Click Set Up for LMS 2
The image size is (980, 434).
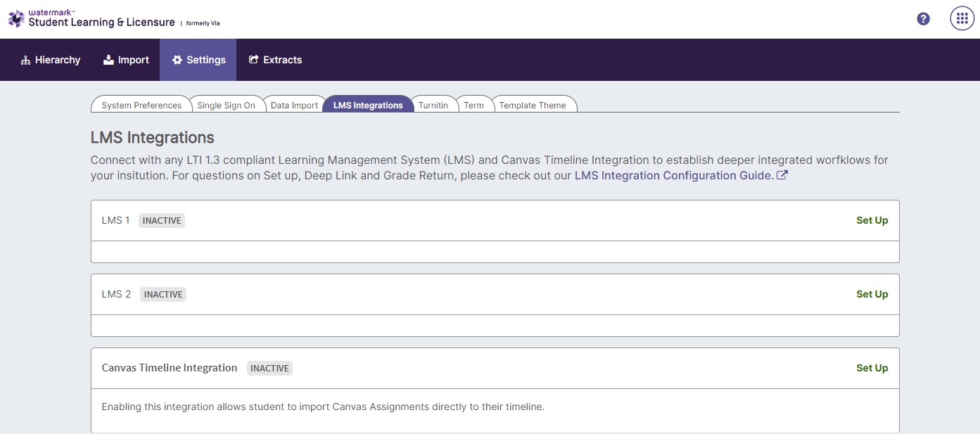click(872, 294)
